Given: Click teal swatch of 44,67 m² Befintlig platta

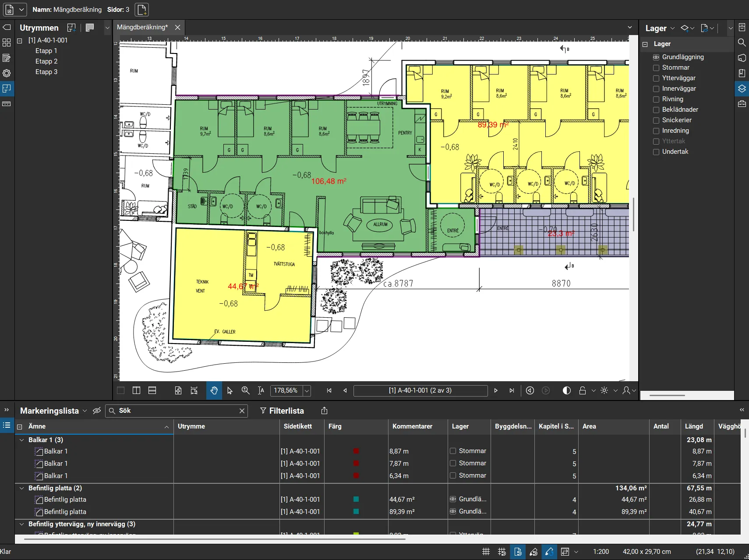Looking at the screenshot, I should (x=356, y=499).
